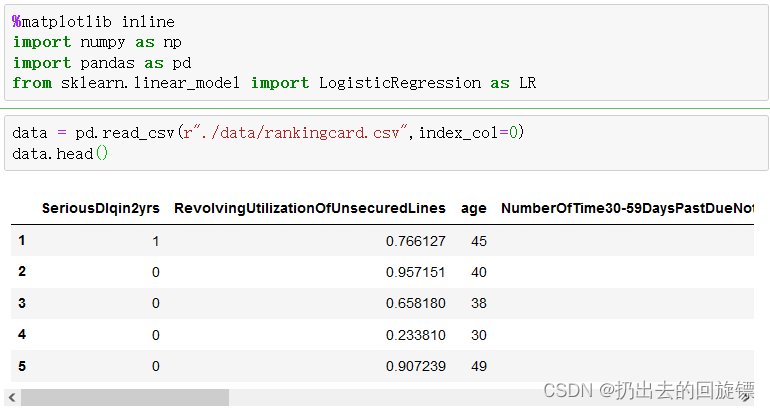Click age value 30
This screenshot has height=409, width=770.
pyautogui.click(x=479, y=335)
